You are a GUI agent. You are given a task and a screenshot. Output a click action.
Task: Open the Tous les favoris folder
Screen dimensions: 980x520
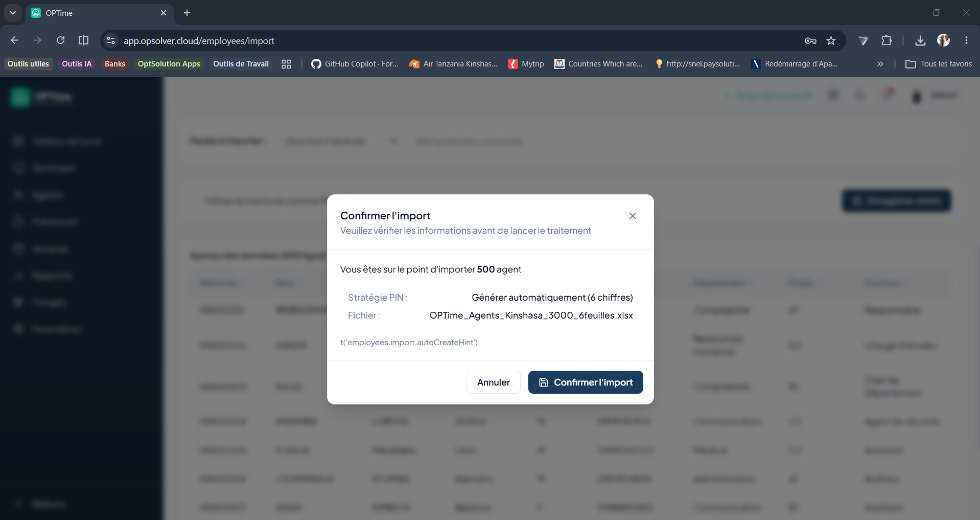point(939,64)
